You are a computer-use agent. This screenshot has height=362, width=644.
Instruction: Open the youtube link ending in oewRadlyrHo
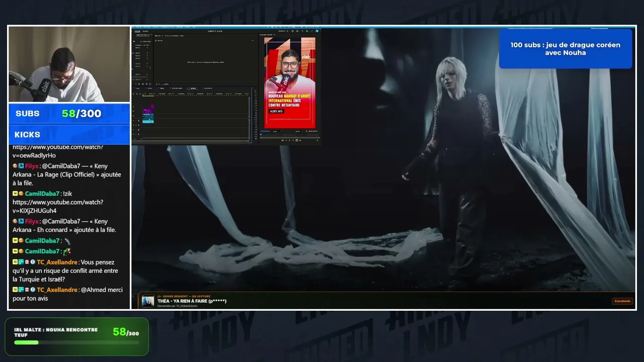pos(58,151)
